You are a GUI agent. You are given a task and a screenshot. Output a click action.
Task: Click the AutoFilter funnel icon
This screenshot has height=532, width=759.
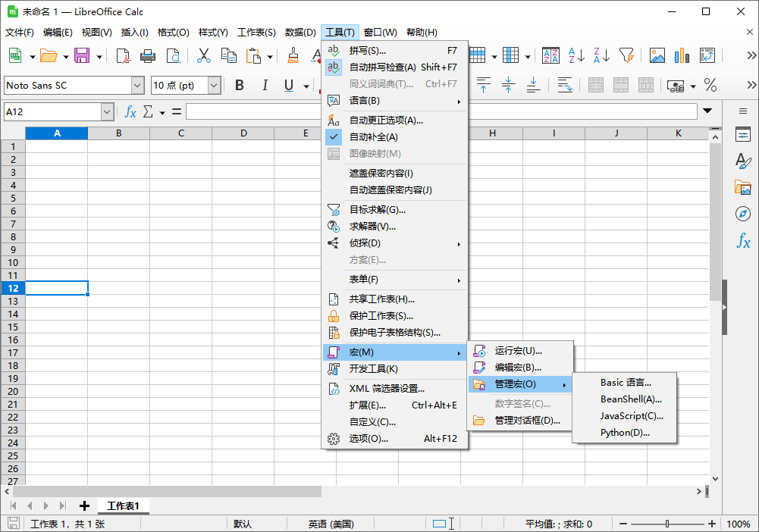[627, 55]
